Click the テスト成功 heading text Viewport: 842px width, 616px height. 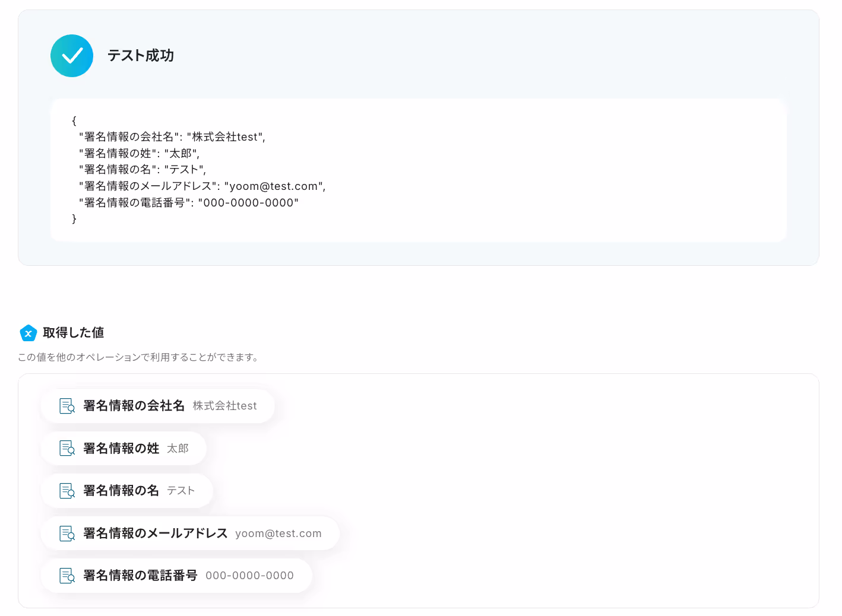pos(141,56)
